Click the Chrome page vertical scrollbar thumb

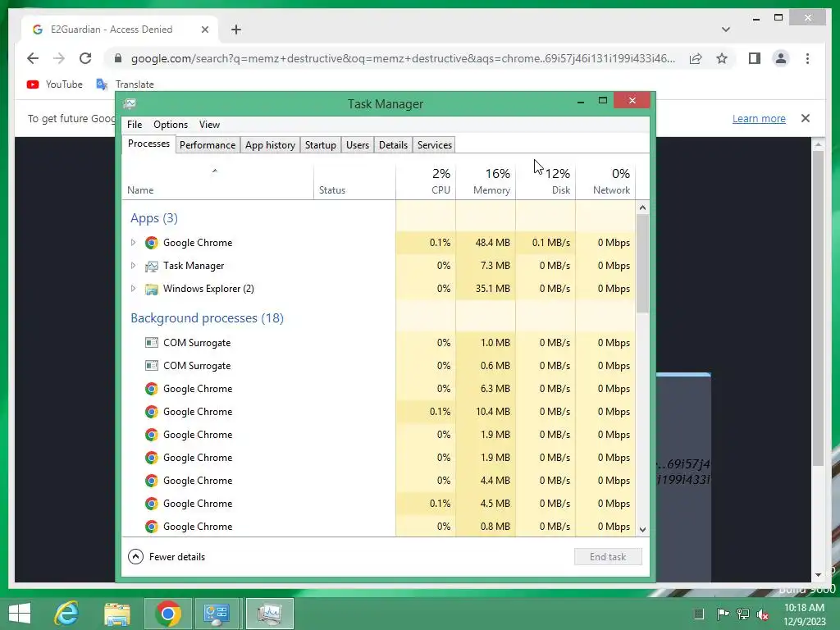click(x=818, y=308)
